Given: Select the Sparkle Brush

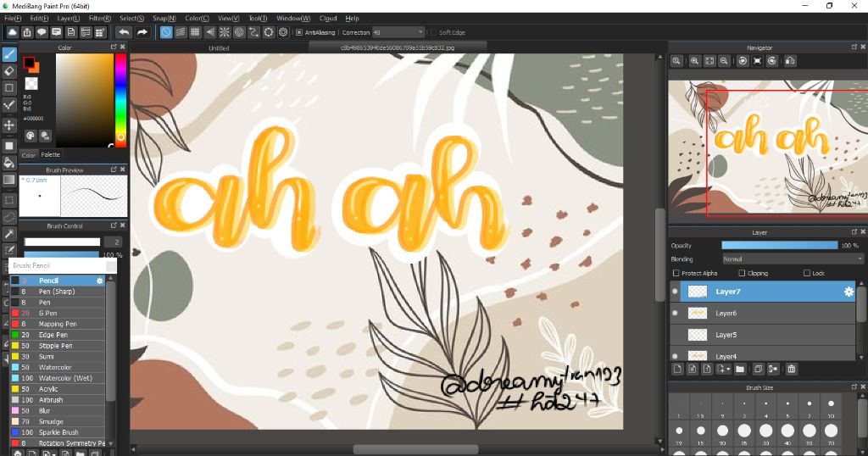Looking at the screenshot, I should click(58, 432).
